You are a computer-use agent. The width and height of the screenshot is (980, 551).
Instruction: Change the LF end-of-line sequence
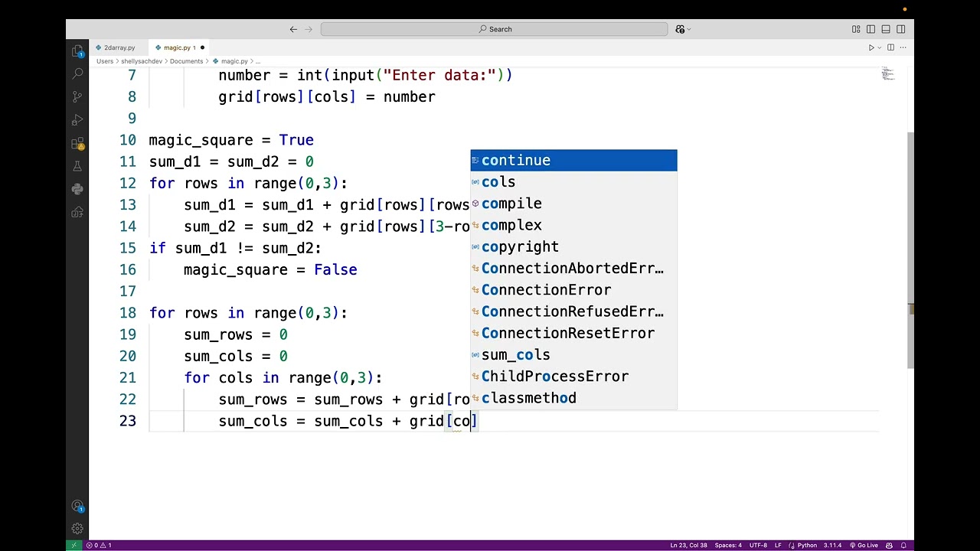click(x=778, y=545)
